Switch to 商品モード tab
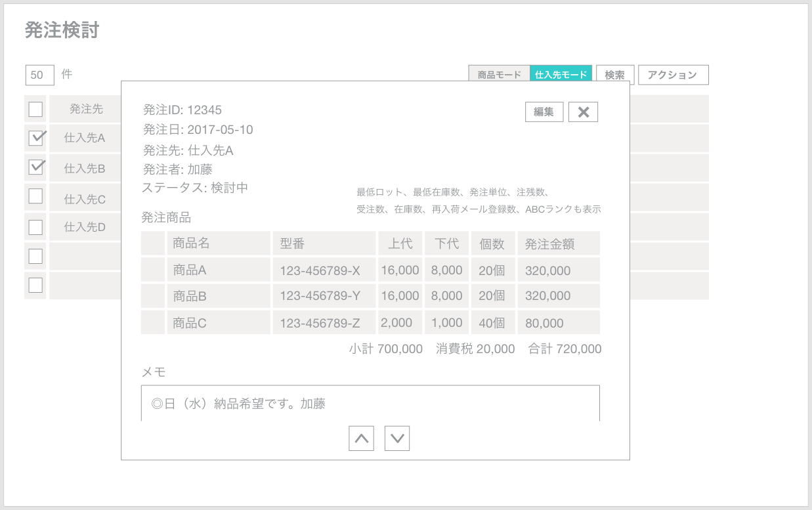 (499, 75)
